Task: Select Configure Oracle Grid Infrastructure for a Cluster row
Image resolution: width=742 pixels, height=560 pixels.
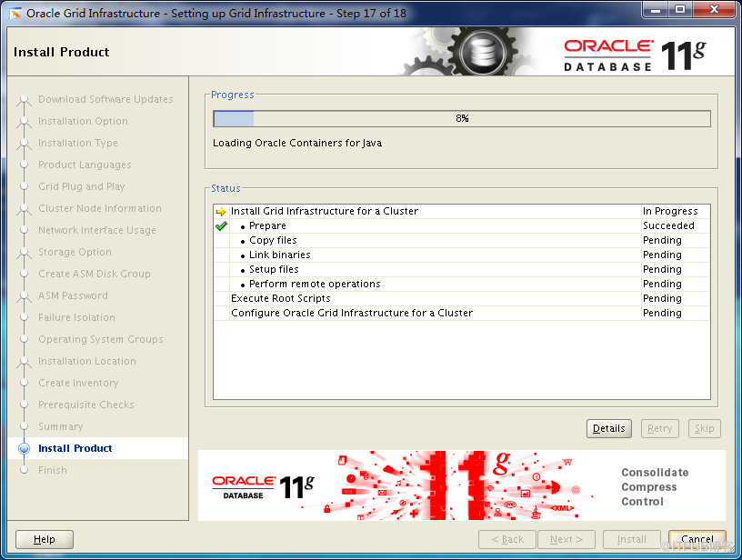Action: point(462,313)
